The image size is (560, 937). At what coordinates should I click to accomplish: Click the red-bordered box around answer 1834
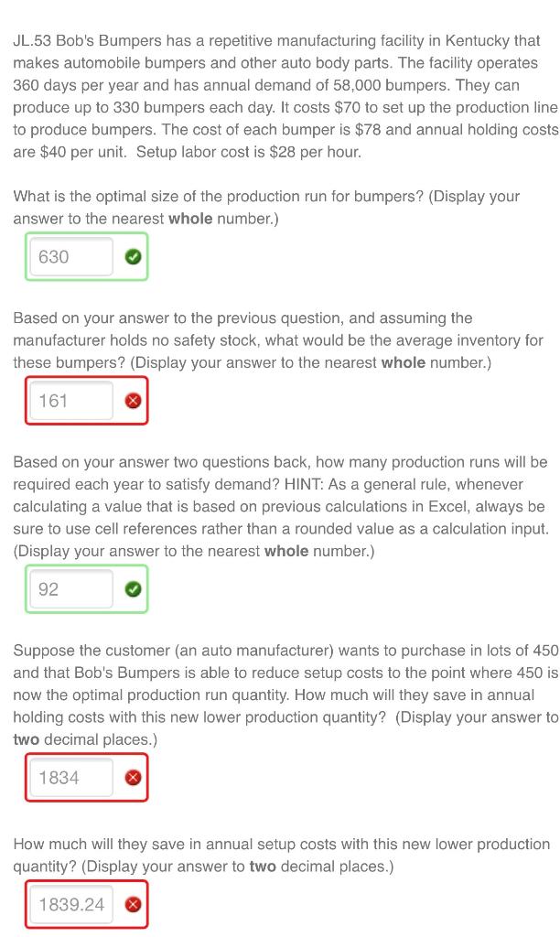[x=86, y=778]
